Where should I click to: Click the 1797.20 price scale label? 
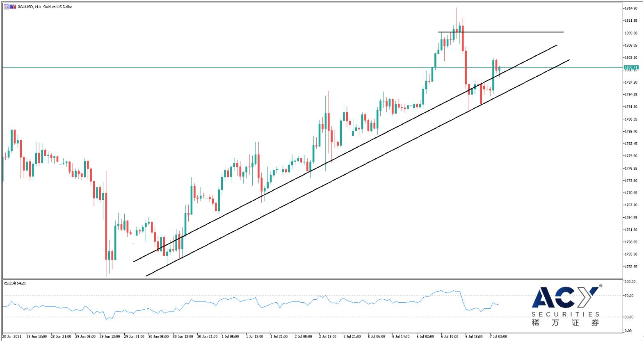630,82
